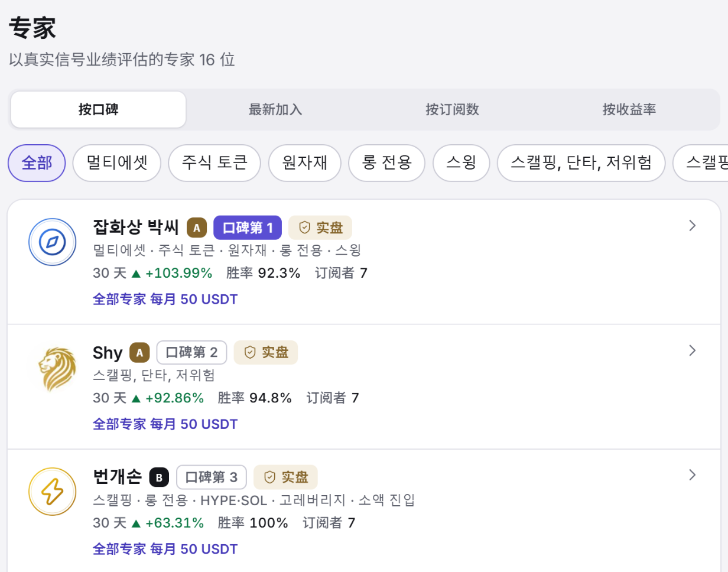Image resolution: width=728 pixels, height=572 pixels.
Task: Filter by the 스윙 chip
Action: coord(461,163)
